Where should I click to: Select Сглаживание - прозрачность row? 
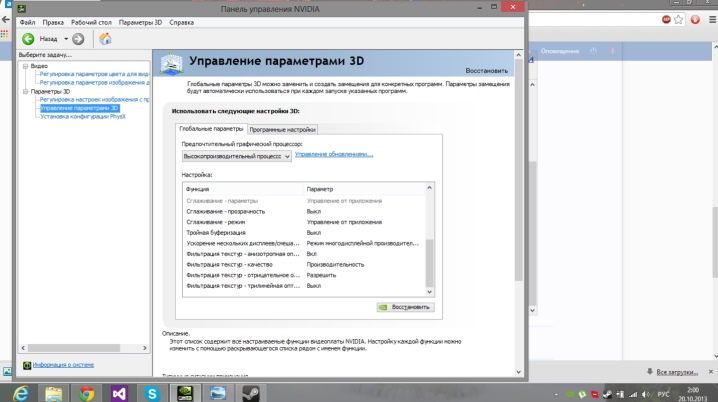pos(305,212)
